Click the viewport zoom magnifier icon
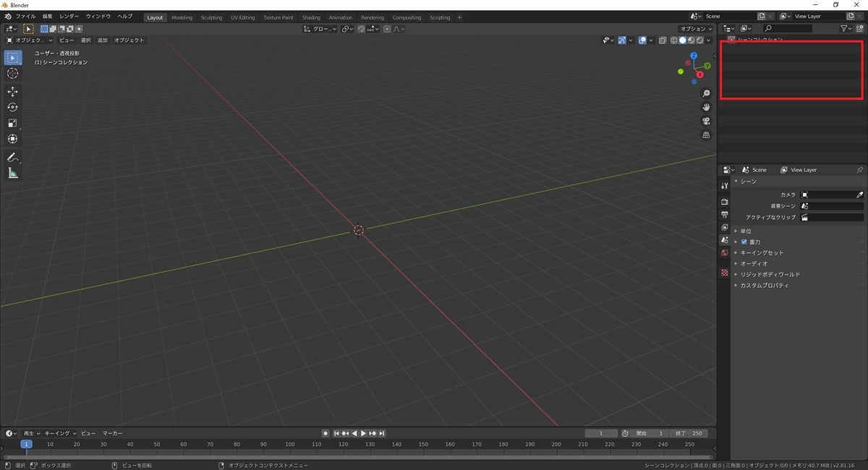 707,93
